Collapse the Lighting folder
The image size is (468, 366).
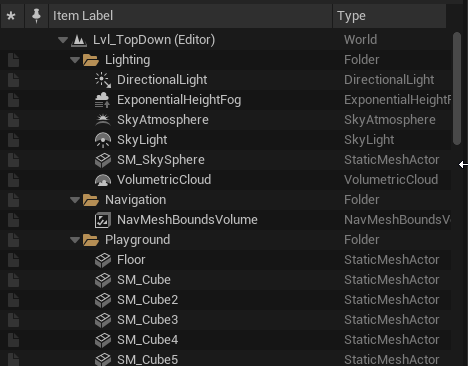click(75, 60)
